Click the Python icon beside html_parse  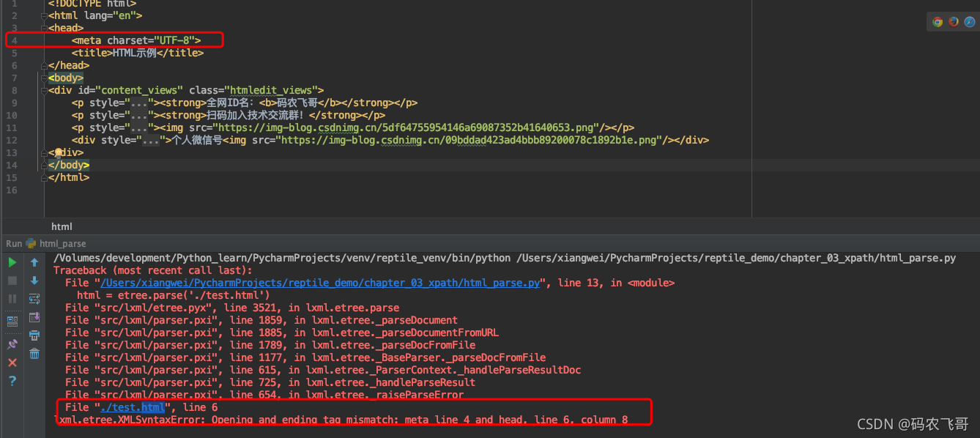(31, 243)
